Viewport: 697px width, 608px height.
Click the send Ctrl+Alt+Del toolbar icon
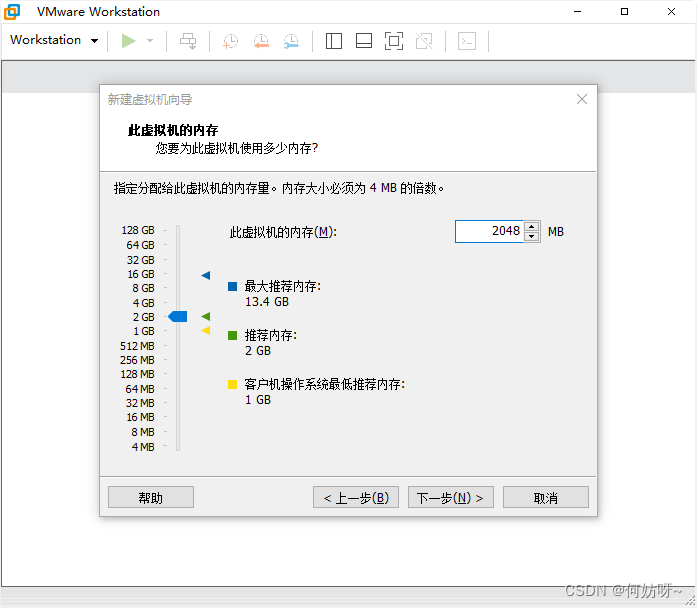point(188,41)
